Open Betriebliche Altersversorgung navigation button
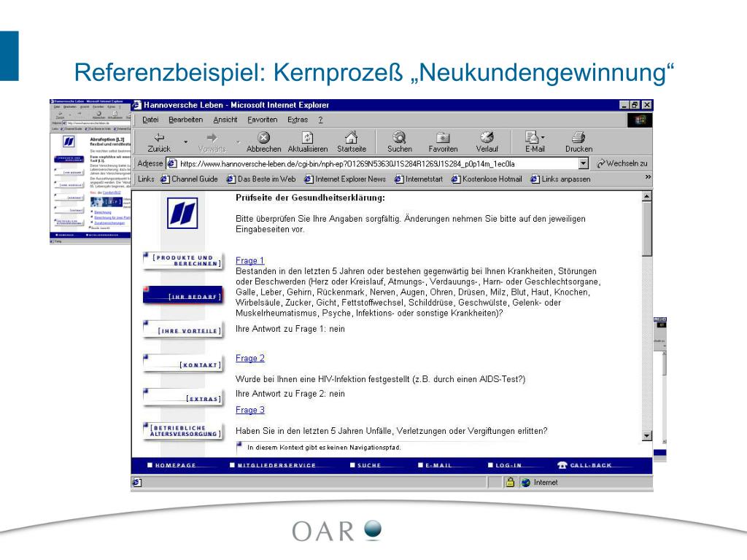This screenshot has height=560, width=747. [x=182, y=431]
